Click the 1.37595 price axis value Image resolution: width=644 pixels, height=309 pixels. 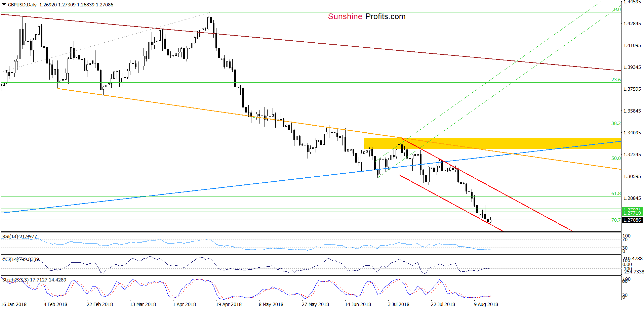click(x=632, y=89)
